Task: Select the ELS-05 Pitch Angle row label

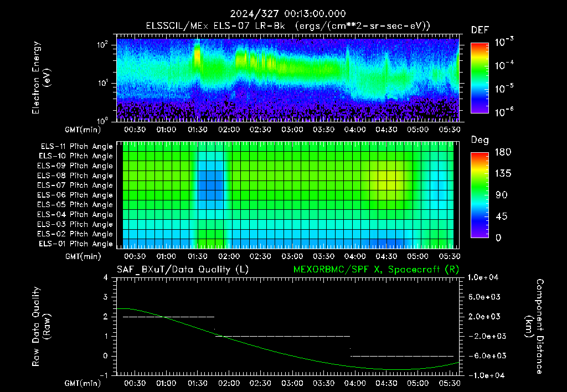Action: coord(75,205)
